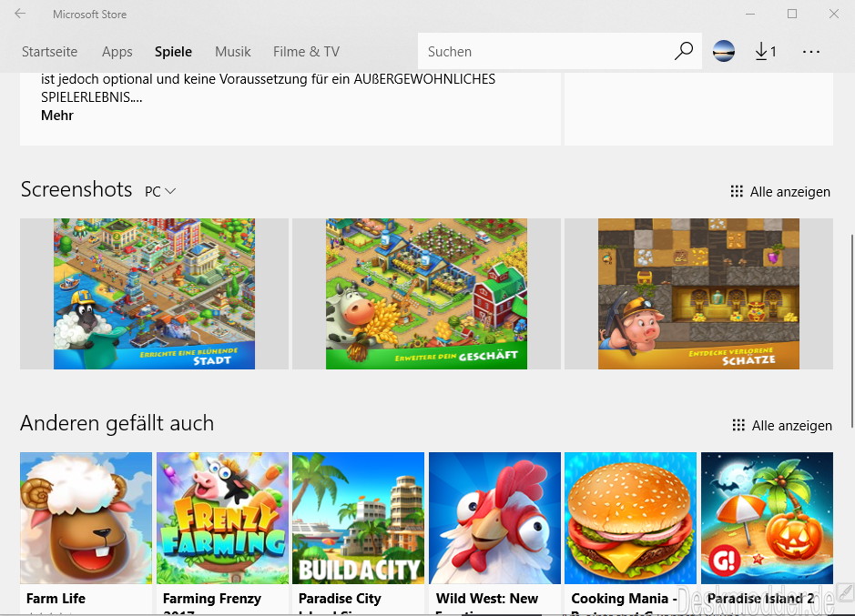Image resolution: width=855 pixels, height=616 pixels.
Task: Minimize the Microsoft Store window
Action: [750, 14]
